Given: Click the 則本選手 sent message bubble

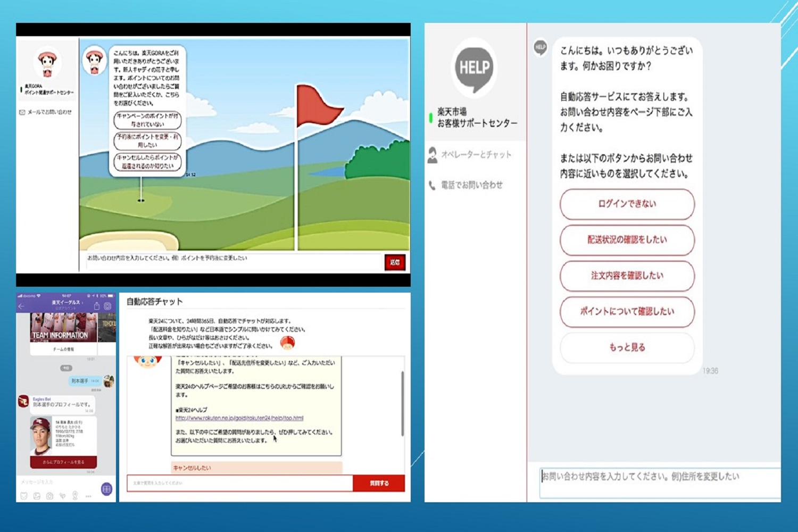Looking at the screenshot, I should (85, 381).
